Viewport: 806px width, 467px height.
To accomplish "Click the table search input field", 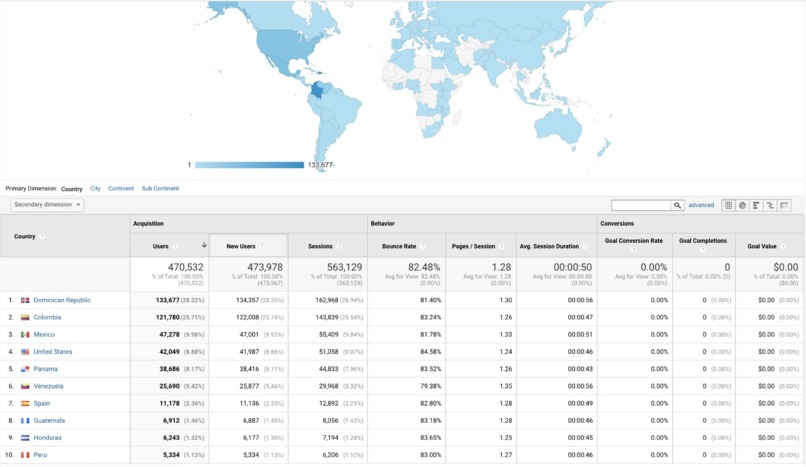I will [x=641, y=205].
